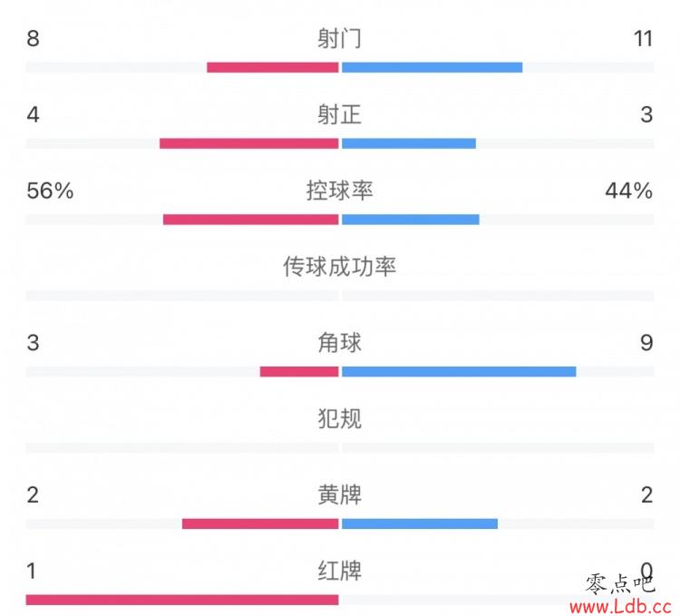Click the blue possession bar
680x616 pixels.
(x=410, y=220)
